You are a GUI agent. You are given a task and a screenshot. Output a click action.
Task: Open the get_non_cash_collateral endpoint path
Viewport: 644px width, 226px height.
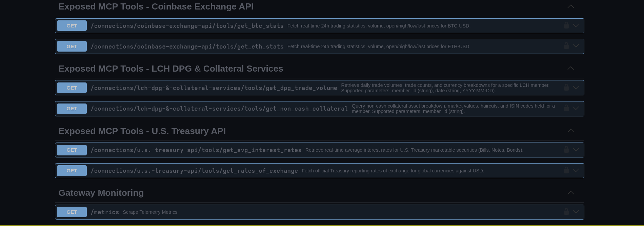click(x=219, y=109)
